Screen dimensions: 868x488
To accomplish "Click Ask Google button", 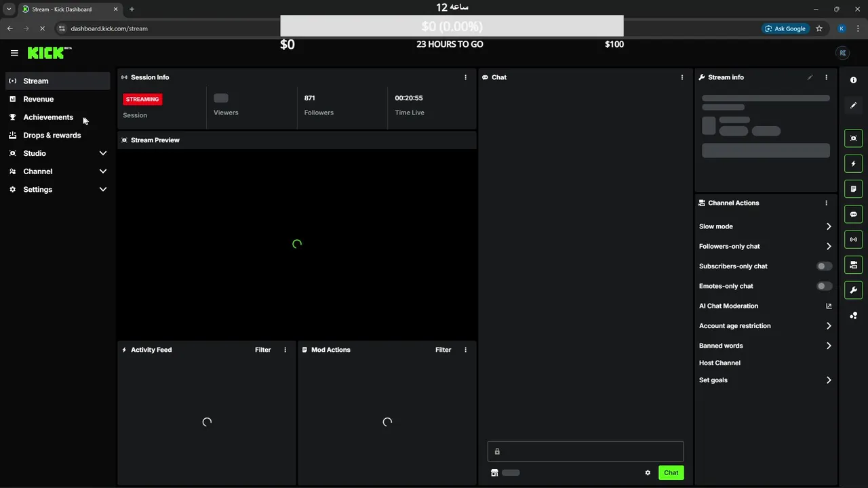I will coord(785,28).
